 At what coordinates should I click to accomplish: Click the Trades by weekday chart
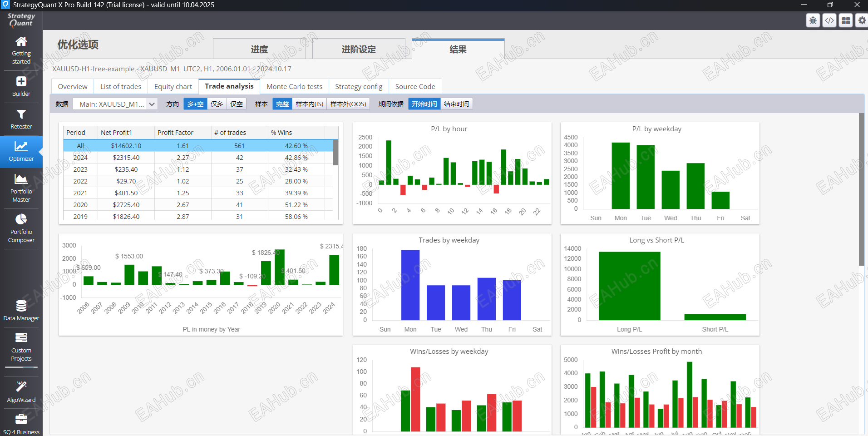pyautogui.click(x=452, y=284)
